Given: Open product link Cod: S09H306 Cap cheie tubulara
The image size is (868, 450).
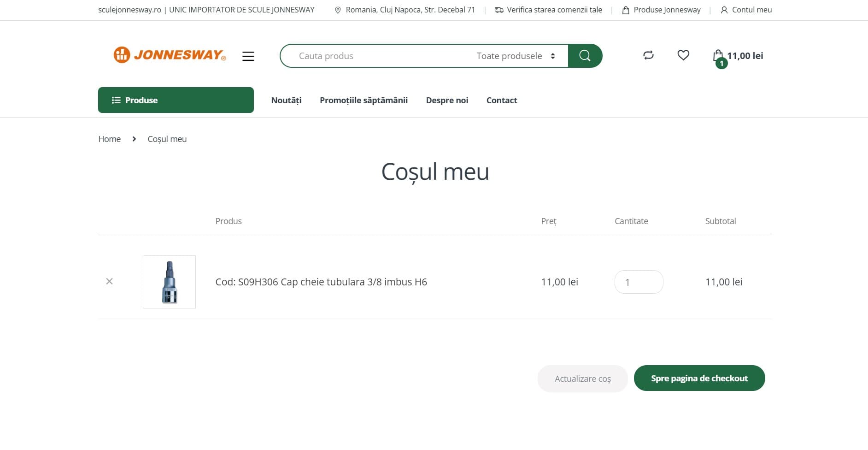Looking at the screenshot, I should pos(321,282).
